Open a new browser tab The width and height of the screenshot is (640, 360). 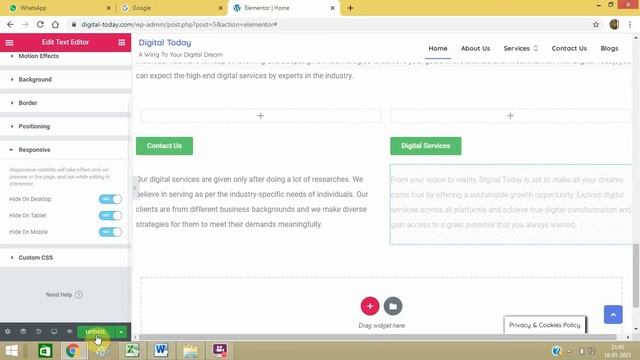click(x=350, y=8)
